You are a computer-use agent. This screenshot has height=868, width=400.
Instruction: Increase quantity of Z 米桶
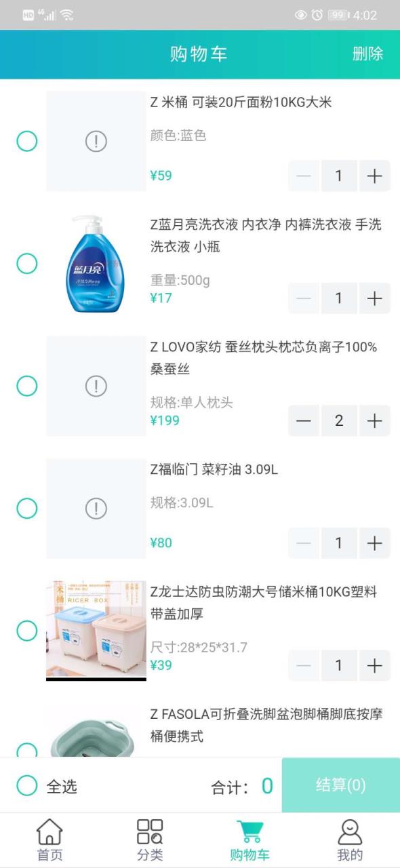click(x=374, y=176)
